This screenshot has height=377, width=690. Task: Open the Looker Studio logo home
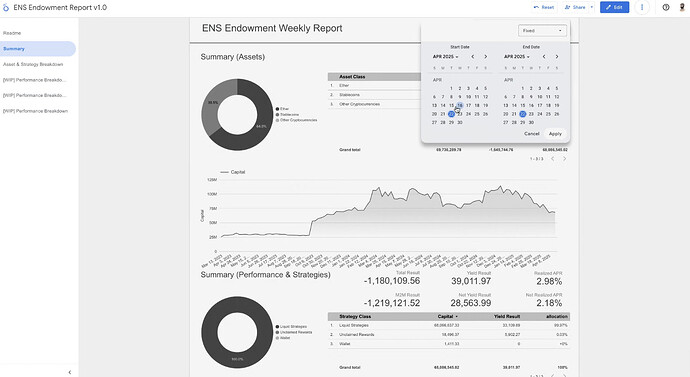[6, 7]
